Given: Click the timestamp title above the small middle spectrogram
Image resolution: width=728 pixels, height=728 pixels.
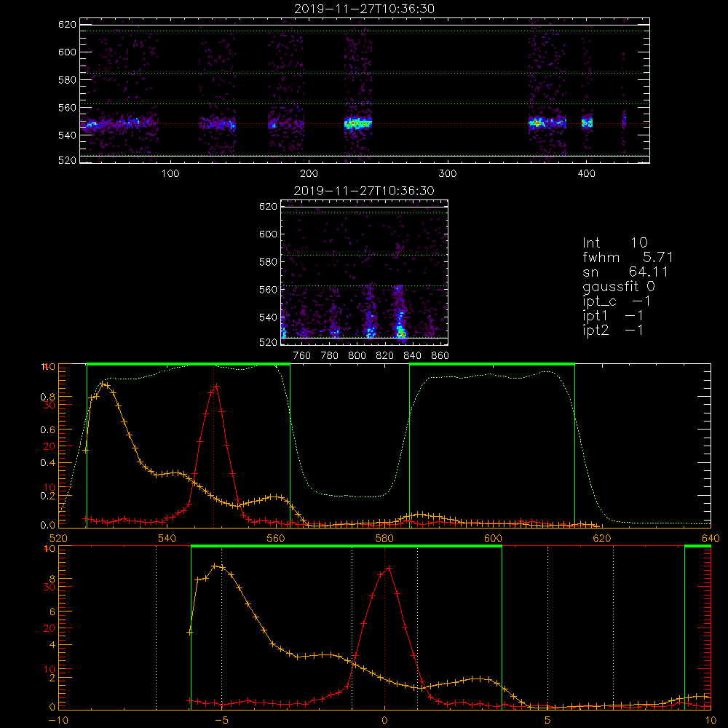Looking at the screenshot, I should tap(364, 191).
